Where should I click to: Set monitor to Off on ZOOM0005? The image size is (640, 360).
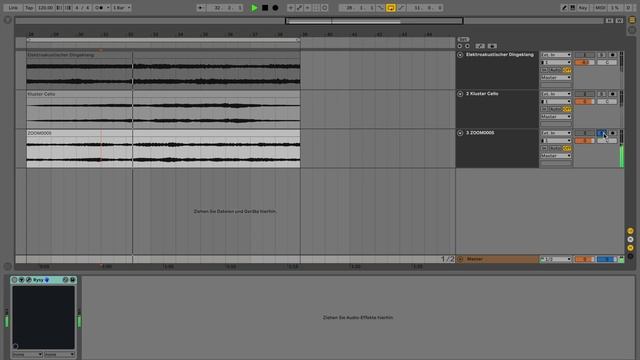click(567, 148)
